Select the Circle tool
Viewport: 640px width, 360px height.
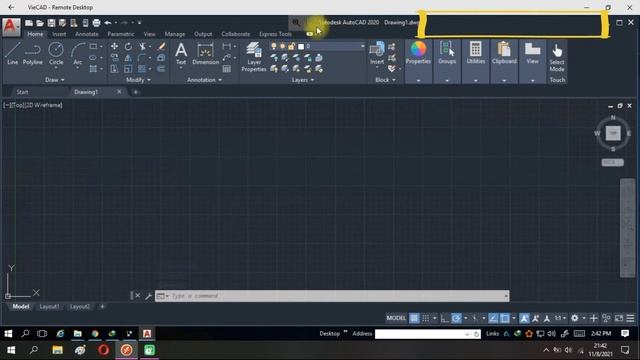[x=56, y=53]
